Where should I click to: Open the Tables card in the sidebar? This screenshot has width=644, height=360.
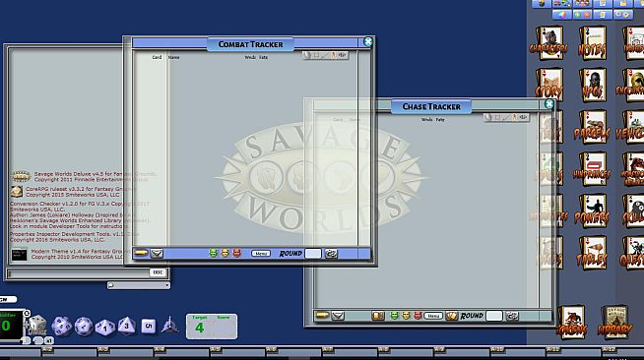pos(592,253)
